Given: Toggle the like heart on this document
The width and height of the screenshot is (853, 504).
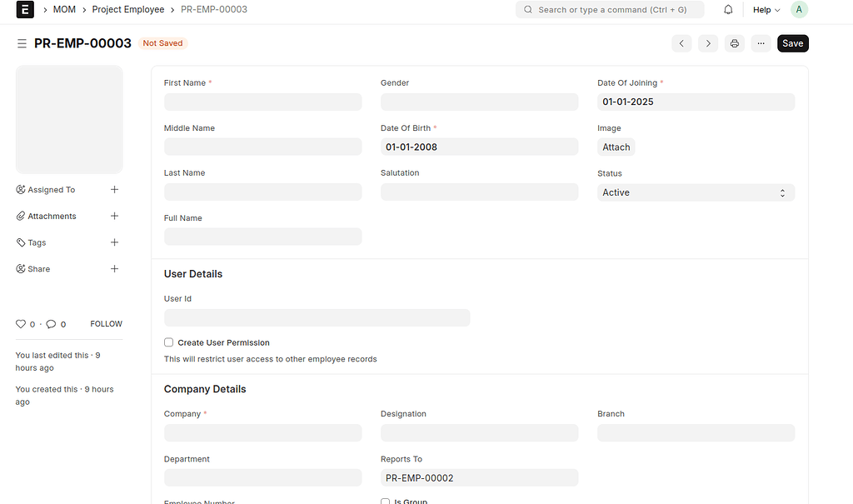Looking at the screenshot, I should click(x=21, y=323).
